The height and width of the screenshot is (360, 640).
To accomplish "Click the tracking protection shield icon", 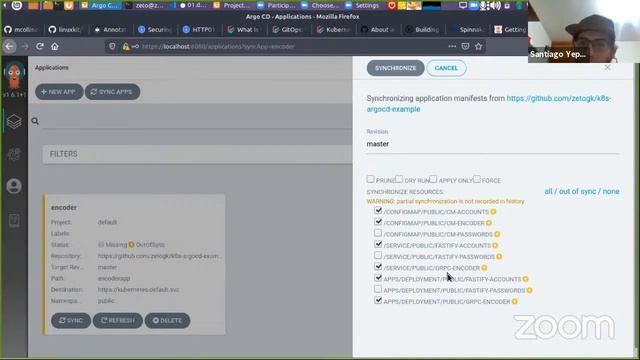I will point(112,47).
